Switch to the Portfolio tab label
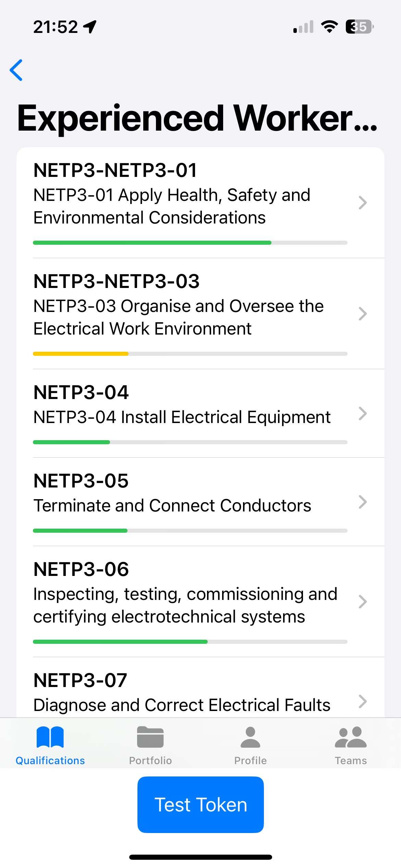 coord(150,761)
